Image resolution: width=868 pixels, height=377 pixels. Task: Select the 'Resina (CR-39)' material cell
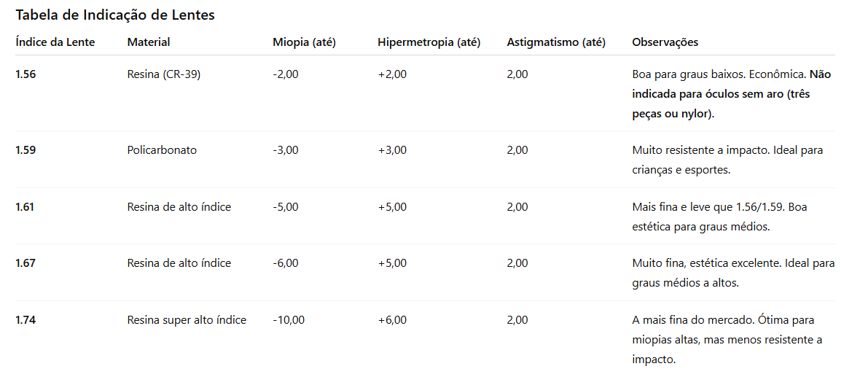click(163, 74)
